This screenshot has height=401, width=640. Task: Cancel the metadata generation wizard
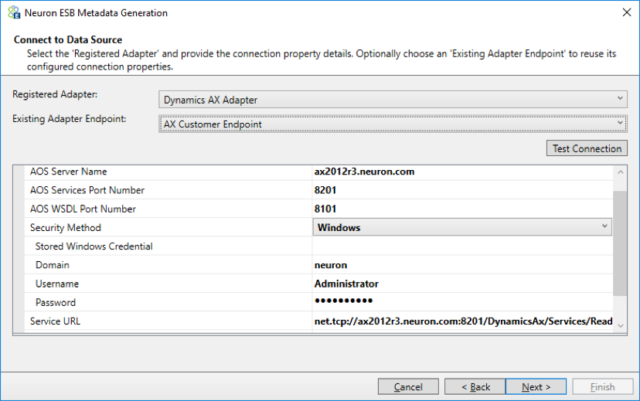coord(408,386)
